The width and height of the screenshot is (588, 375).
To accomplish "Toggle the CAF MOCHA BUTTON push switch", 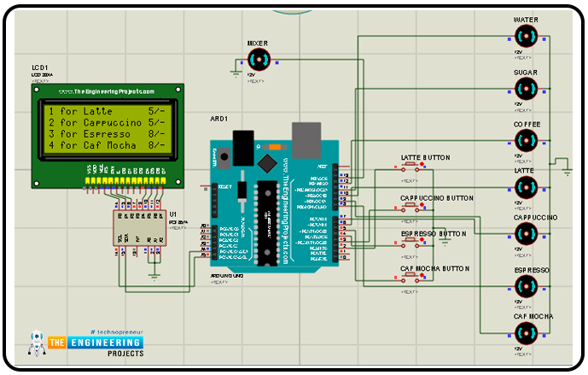I will point(410,278).
